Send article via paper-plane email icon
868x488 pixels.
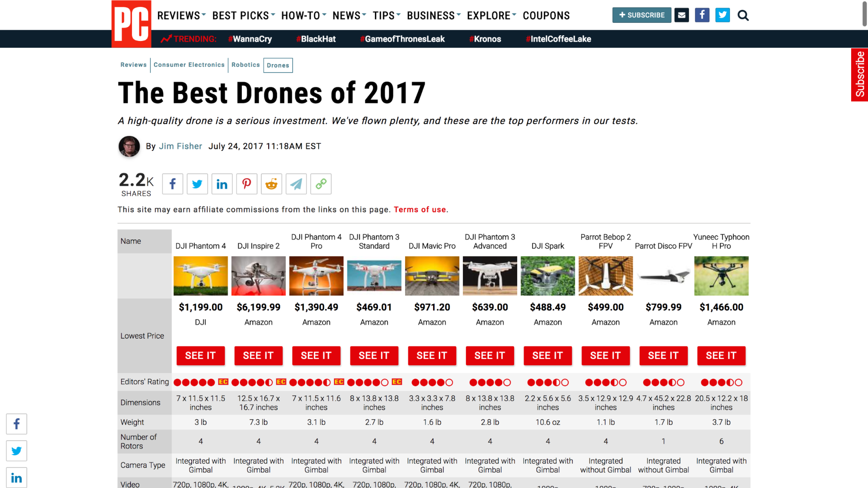point(296,184)
